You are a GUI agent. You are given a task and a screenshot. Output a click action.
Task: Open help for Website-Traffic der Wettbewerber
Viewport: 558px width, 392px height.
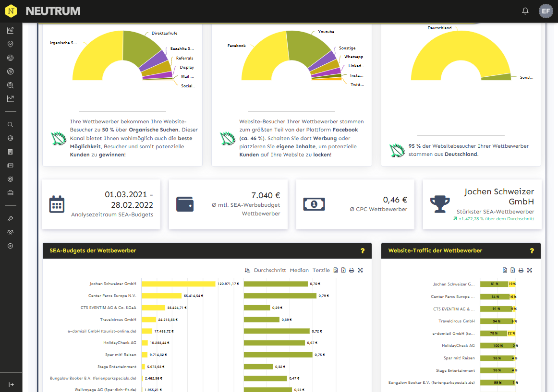(x=532, y=250)
